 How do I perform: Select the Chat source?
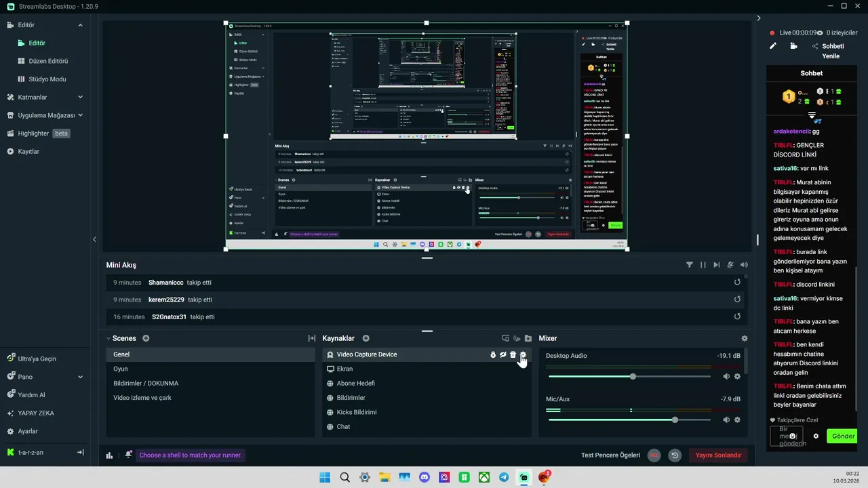(x=427, y=427)
